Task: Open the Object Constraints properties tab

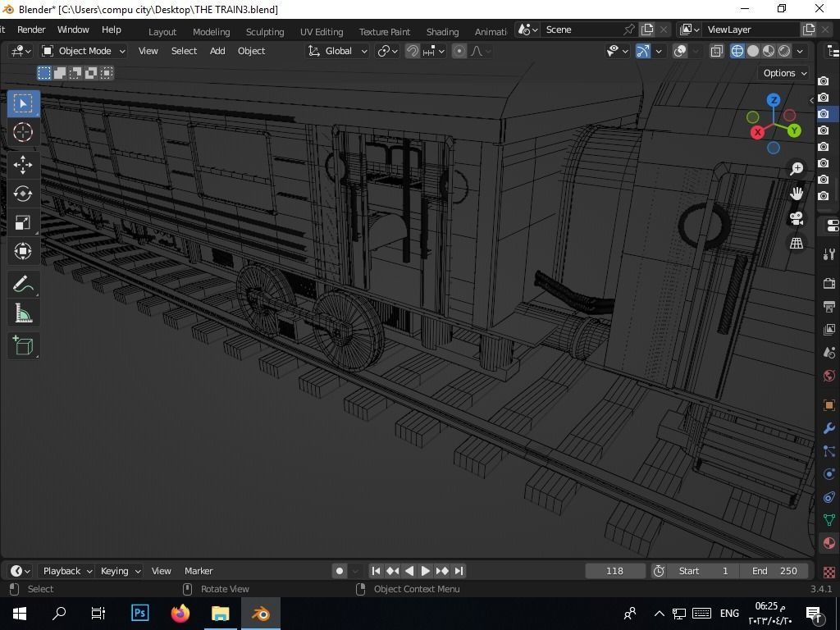Action: tap(829, 497)
